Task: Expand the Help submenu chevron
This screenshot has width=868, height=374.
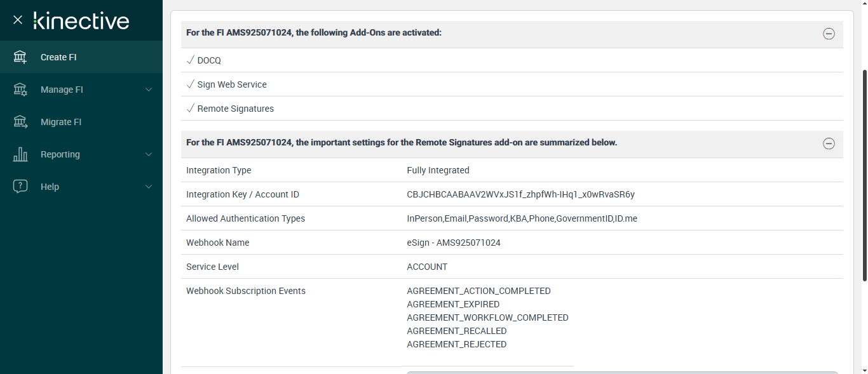Action: point(149,187)
